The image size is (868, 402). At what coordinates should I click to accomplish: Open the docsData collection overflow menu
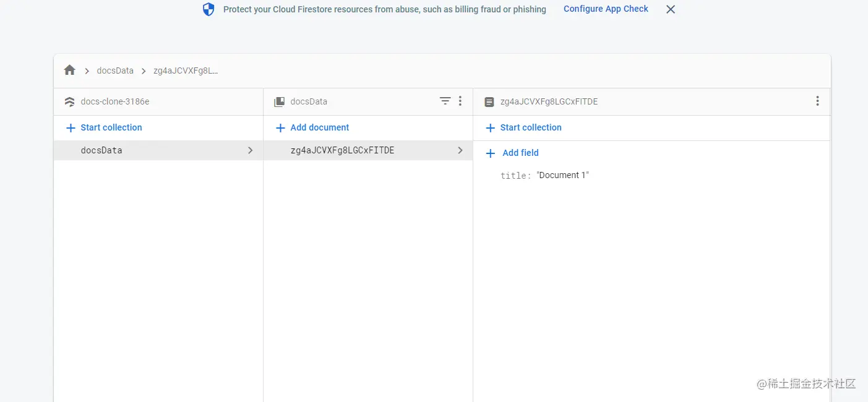click(460, 101)
